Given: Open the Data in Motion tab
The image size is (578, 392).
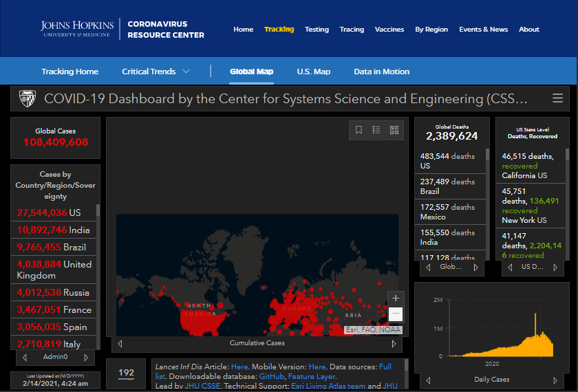Looking at the screenshot, I should (x=381, y=72).
